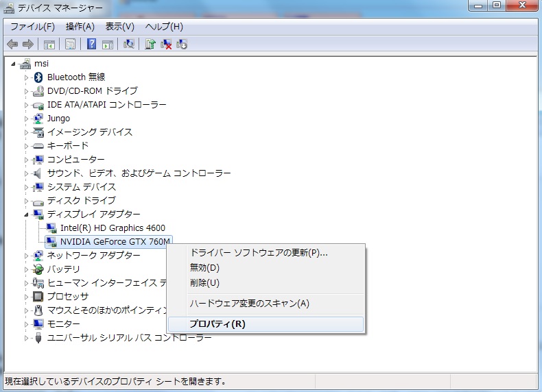Viewport: 542px width, 392px height.
Task: Open the ファイル(F) menu
Action: pyautogui.click(x=32, y=27)
